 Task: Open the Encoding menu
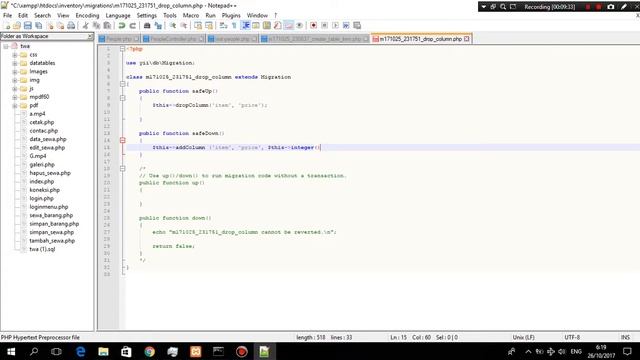click(x=87, y=16)
